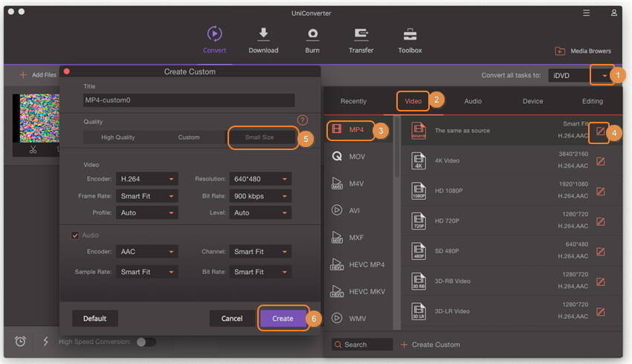Open the video Bit Rate 900 kbps dropdown
The width and height of the screenshot is (632, 364).
click(260, 196)
